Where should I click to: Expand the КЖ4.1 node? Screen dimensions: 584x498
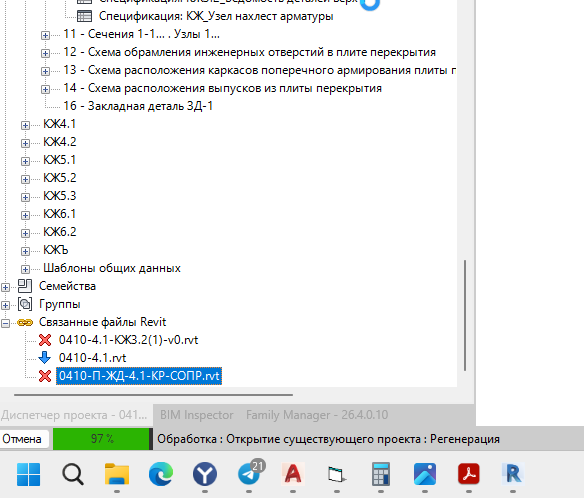point(25,125)
